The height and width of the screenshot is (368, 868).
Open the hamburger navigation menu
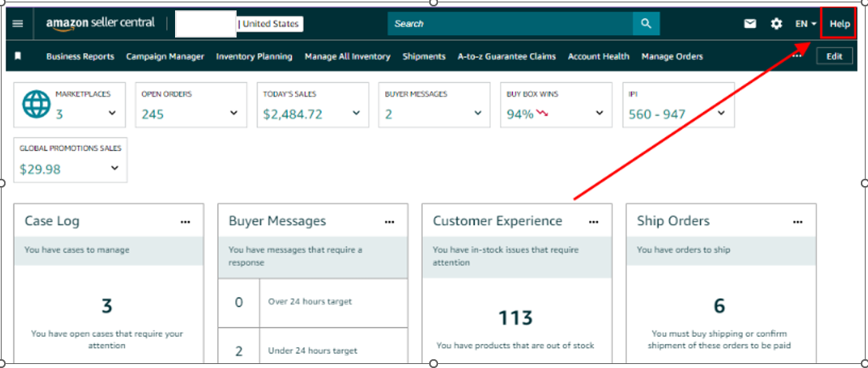coord(18,24)
